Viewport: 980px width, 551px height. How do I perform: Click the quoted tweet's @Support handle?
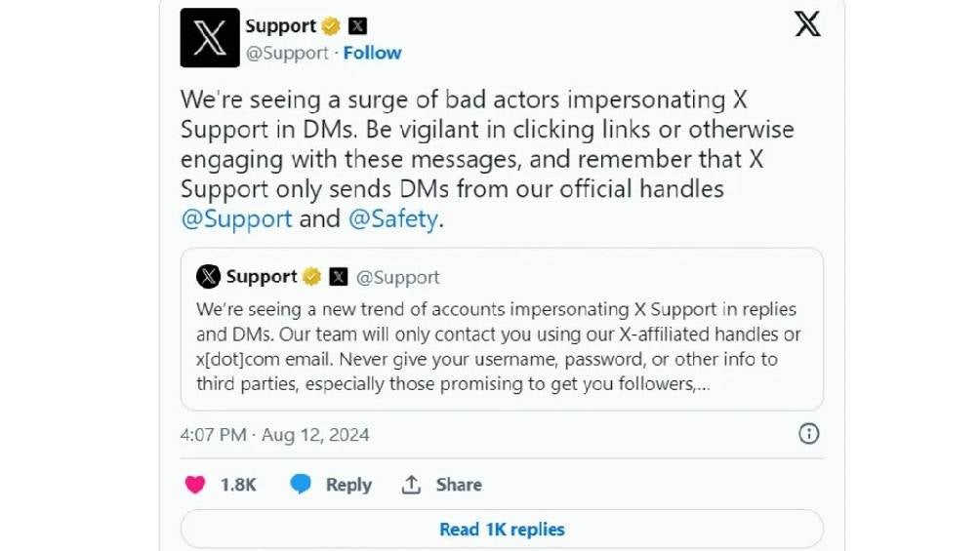pos(398,277)
